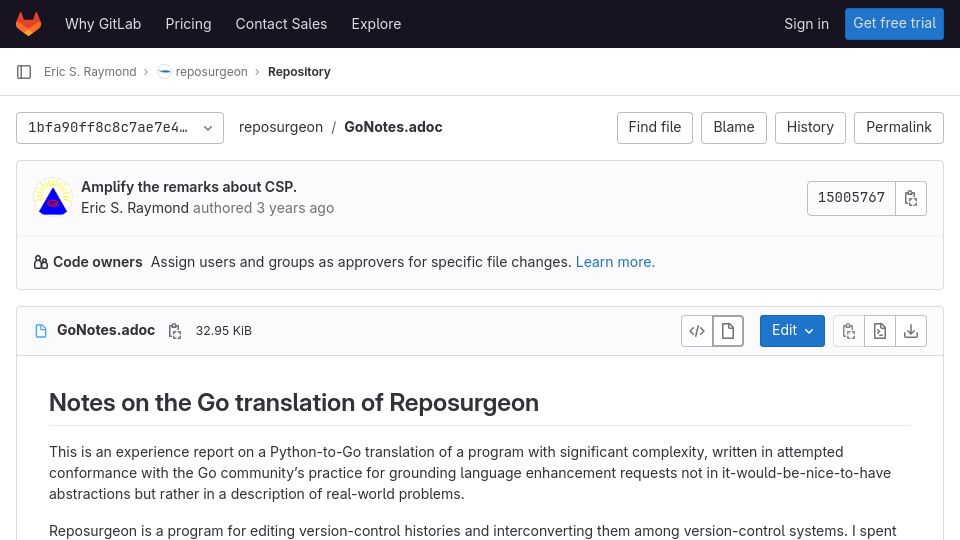
Task: Toggle the sidebar panel icon
Action: 24,72
